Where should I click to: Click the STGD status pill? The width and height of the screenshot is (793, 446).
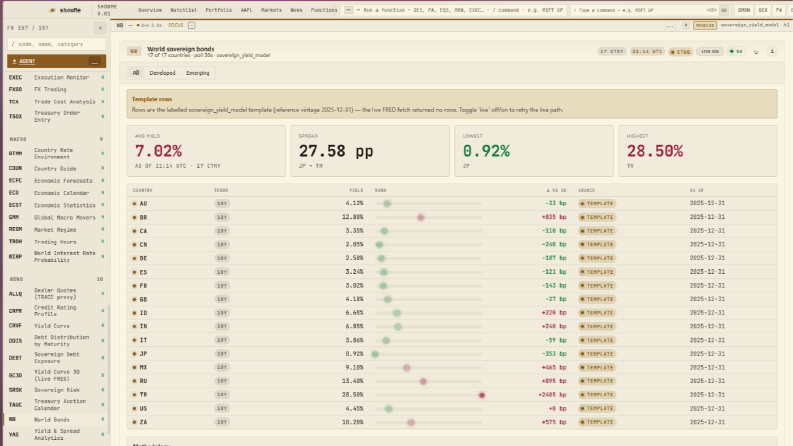[680, 52]
